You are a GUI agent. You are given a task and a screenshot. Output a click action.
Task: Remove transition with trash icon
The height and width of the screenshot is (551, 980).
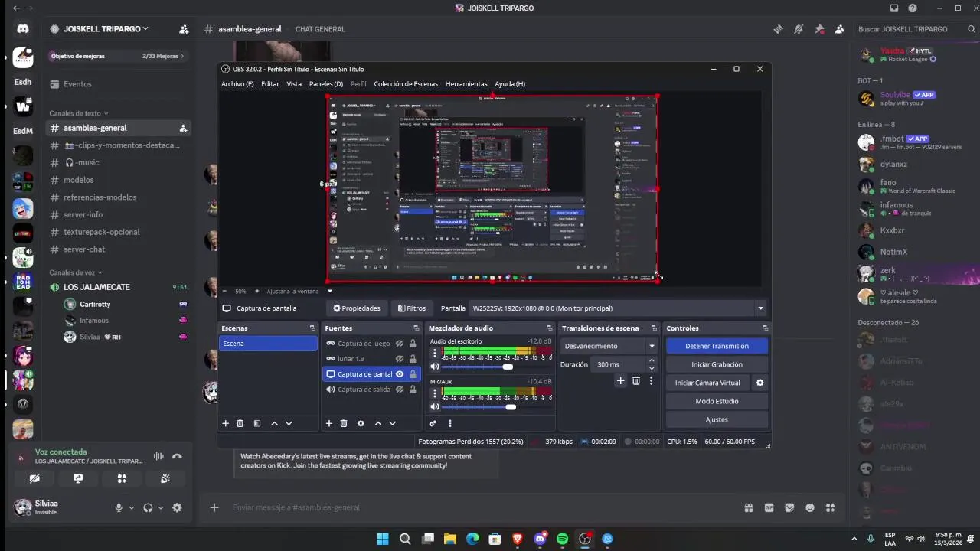click(635, 380)
